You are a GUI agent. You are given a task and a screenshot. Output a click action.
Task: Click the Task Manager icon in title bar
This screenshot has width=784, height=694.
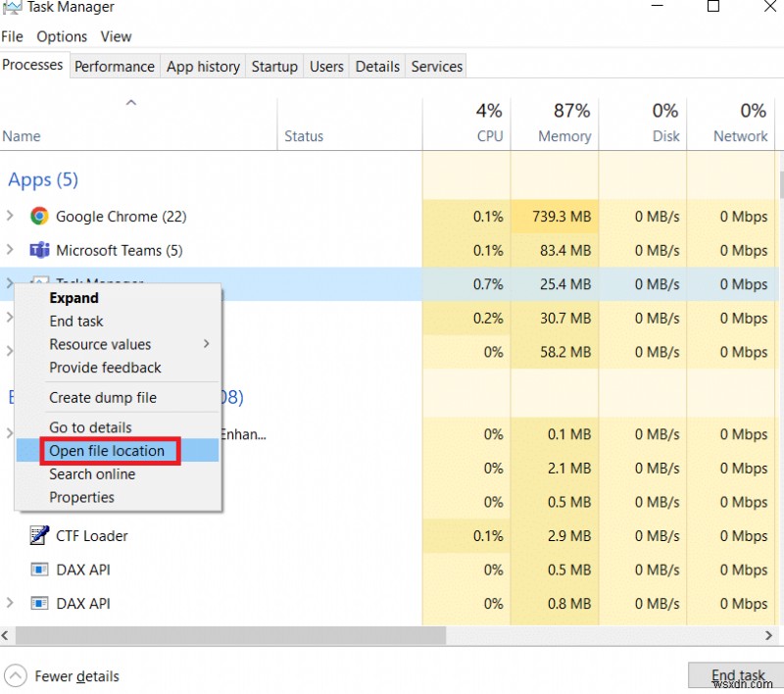pyautogui.click(x=14, y=7)
